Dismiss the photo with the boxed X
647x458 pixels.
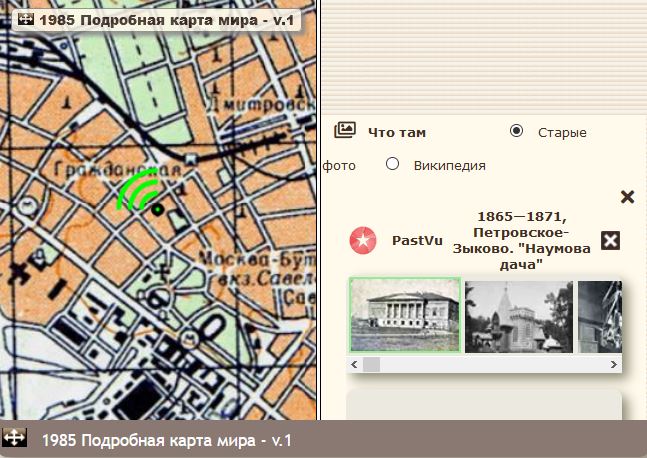pyautogui.click(x=610, y=240)
